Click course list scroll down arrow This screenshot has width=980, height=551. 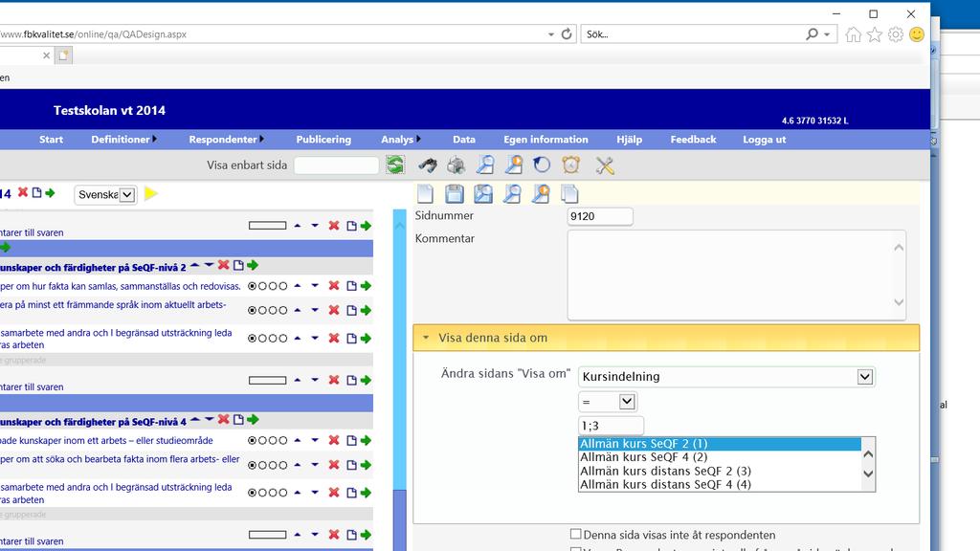[868, 474]
